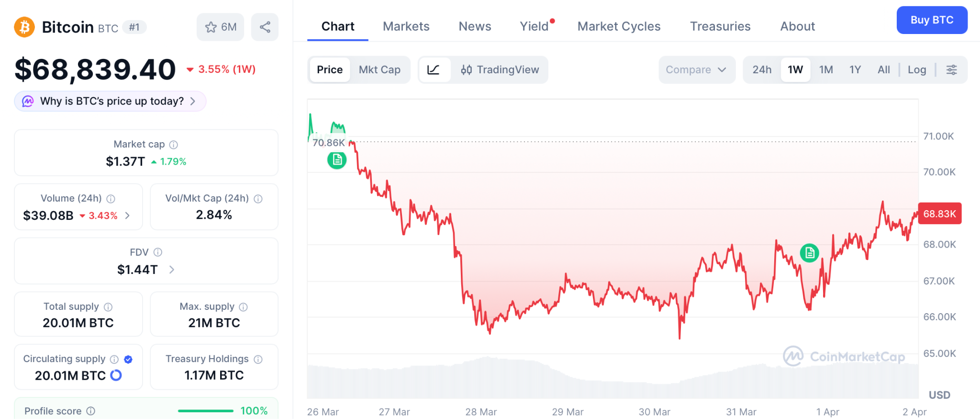
Task: Open news marker on 1 Apr chart
Action: pos(809,252)
